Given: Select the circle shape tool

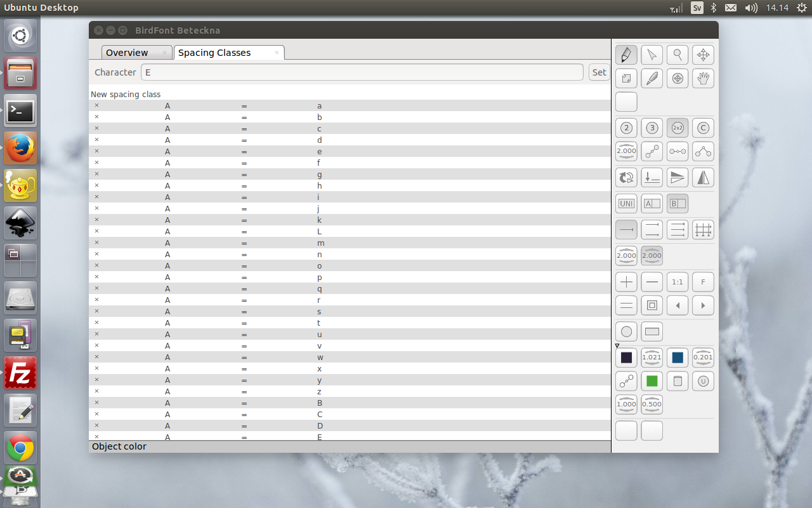Looking at the screenshot, I should click(626, 331).
